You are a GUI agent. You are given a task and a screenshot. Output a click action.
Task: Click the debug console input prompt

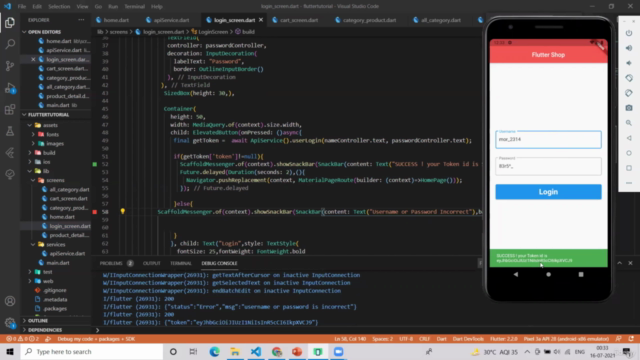tap(286, 330)
